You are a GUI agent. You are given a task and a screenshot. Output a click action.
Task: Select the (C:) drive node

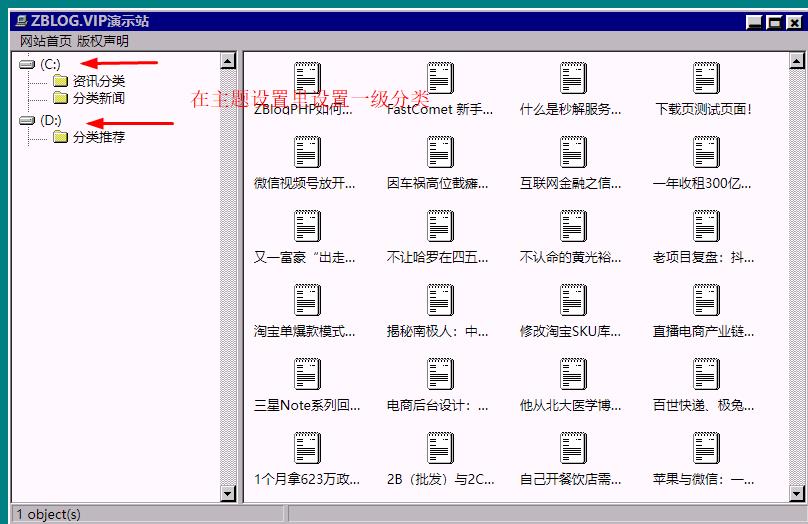click(40, 64)
